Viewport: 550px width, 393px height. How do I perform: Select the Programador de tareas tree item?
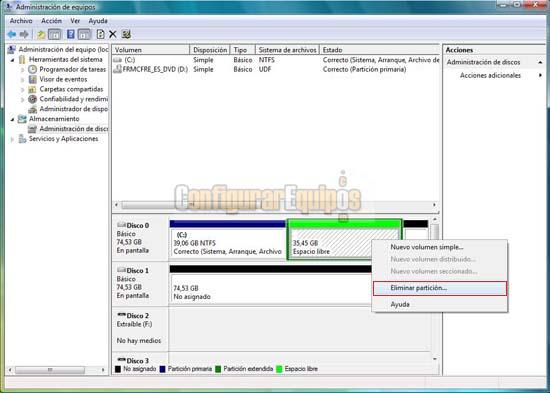click(72, 69)
